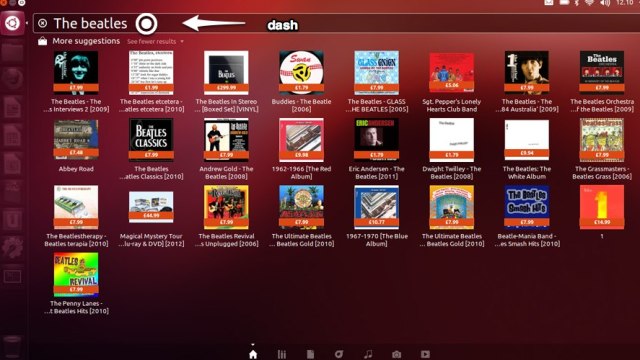Open Dwight Twilley - The Beatles [2008]
Viewport: 640px width, 360px height.
(x=451, y=149)
